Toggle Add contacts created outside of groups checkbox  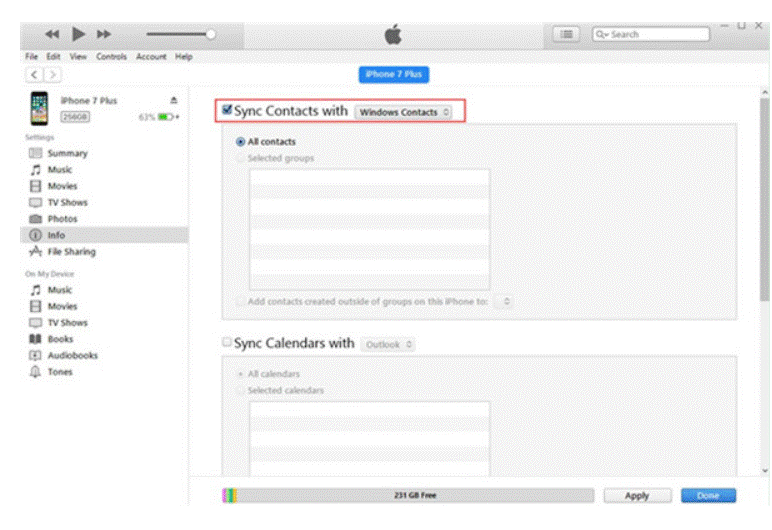pos(240,301)
